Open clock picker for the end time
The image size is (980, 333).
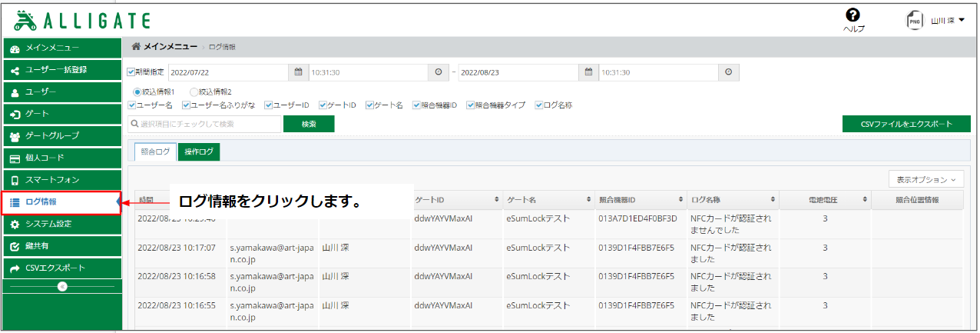[728, 72]
